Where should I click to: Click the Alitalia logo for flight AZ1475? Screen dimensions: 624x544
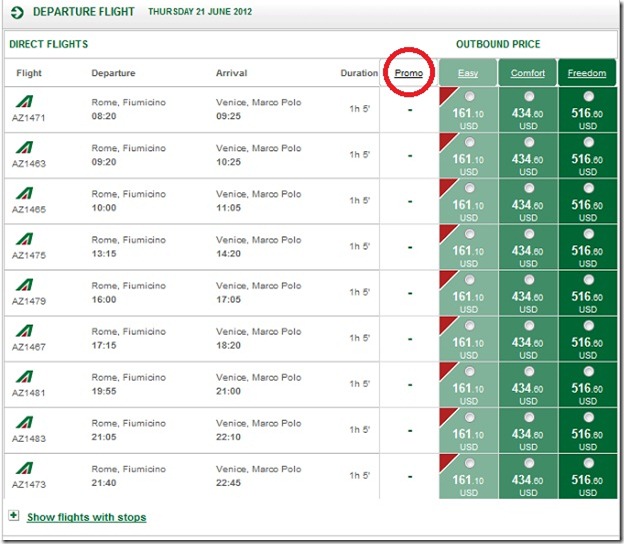pyautogui.click(x=25, y=239)
